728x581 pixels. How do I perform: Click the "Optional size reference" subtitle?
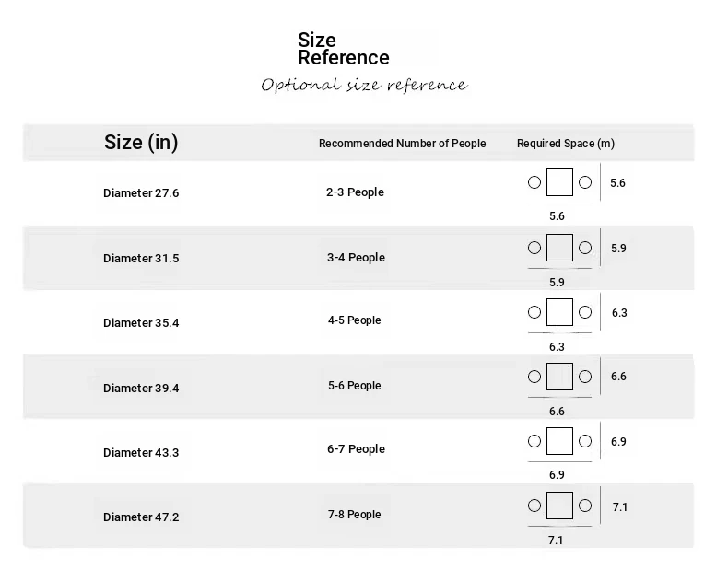364,86
